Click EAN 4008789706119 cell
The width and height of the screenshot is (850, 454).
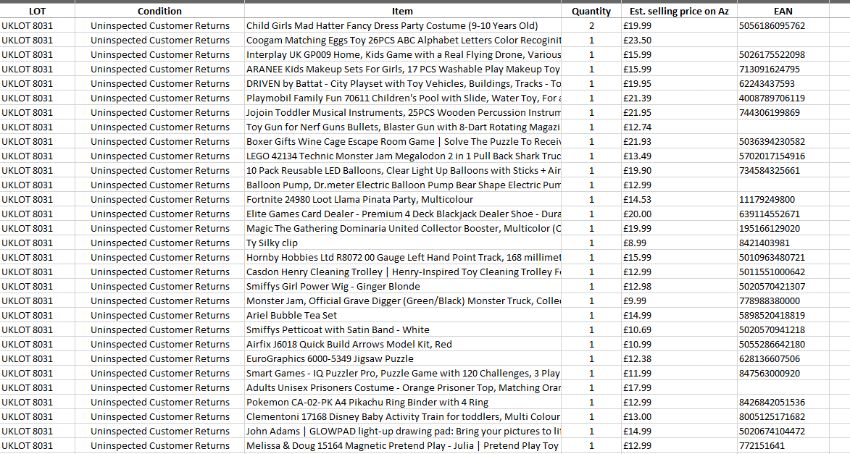pos(783,98)
